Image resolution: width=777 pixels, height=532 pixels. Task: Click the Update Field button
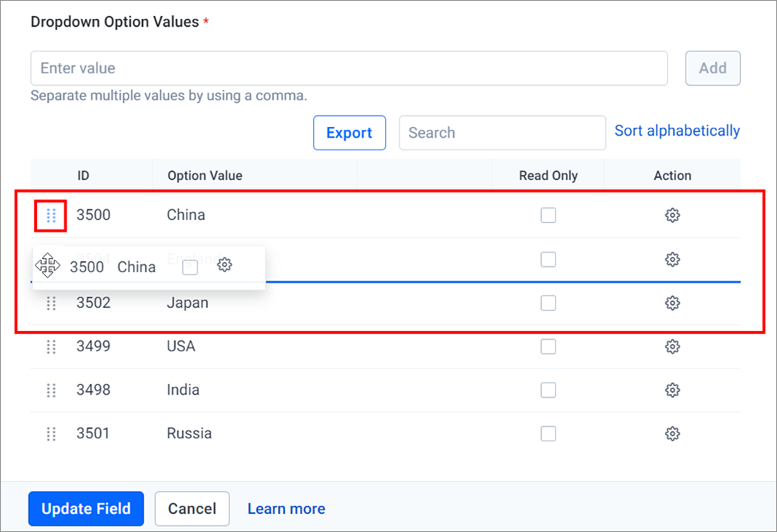[86, 509]
